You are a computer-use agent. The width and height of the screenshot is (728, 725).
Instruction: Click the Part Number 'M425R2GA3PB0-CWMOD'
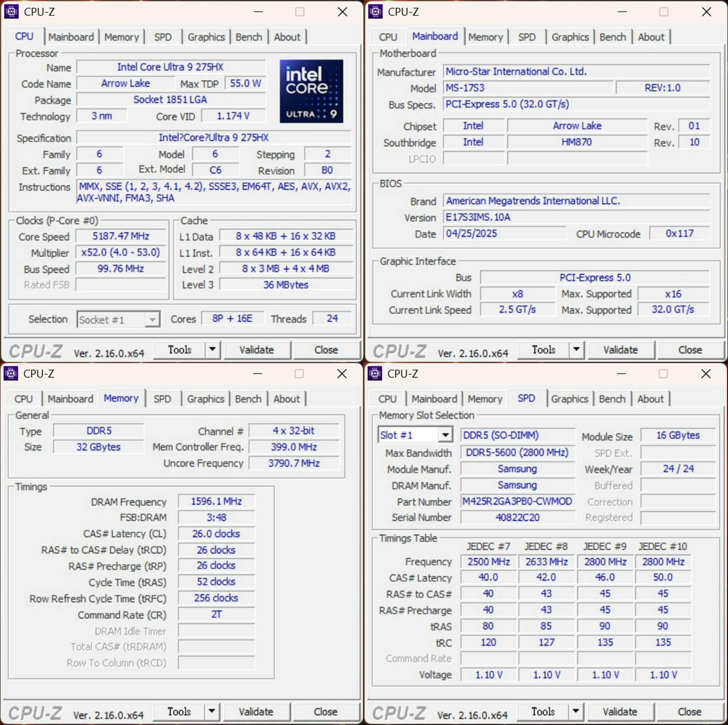coord(518,501)
